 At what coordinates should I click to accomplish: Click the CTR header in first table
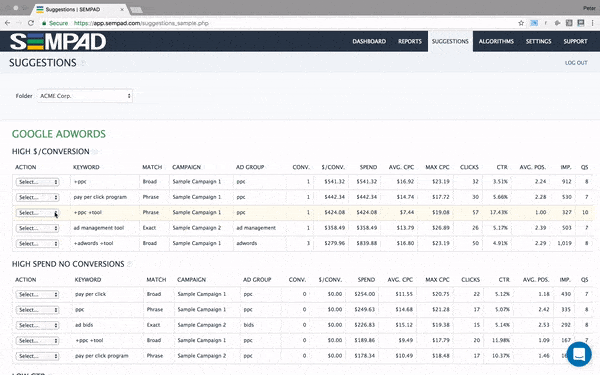(x=502, y=167)
